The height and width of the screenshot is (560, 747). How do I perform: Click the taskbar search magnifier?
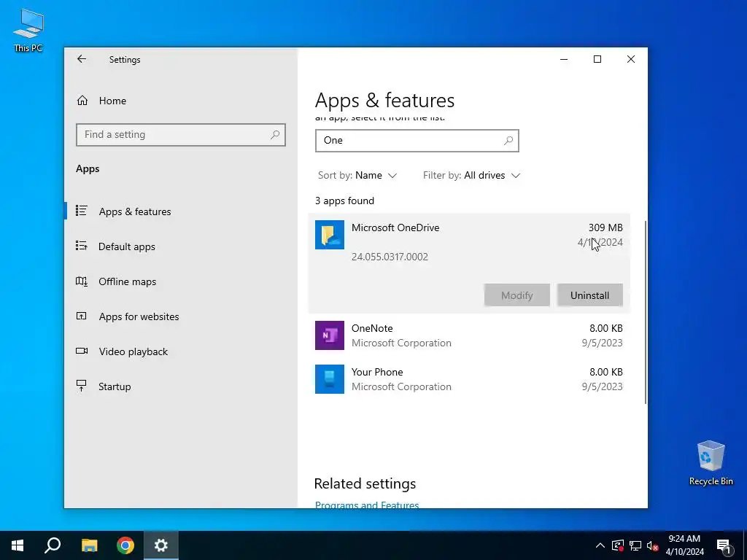click(53, 545)
